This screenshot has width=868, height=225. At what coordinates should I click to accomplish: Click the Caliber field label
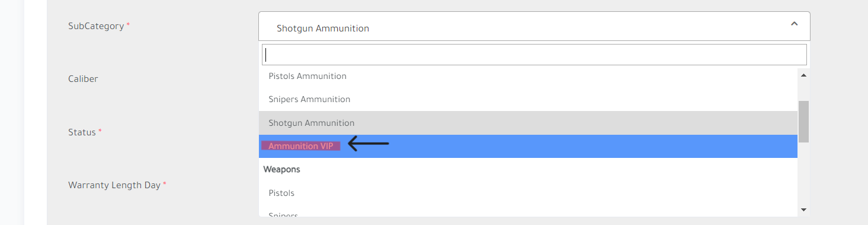click(x=83, y=79)
